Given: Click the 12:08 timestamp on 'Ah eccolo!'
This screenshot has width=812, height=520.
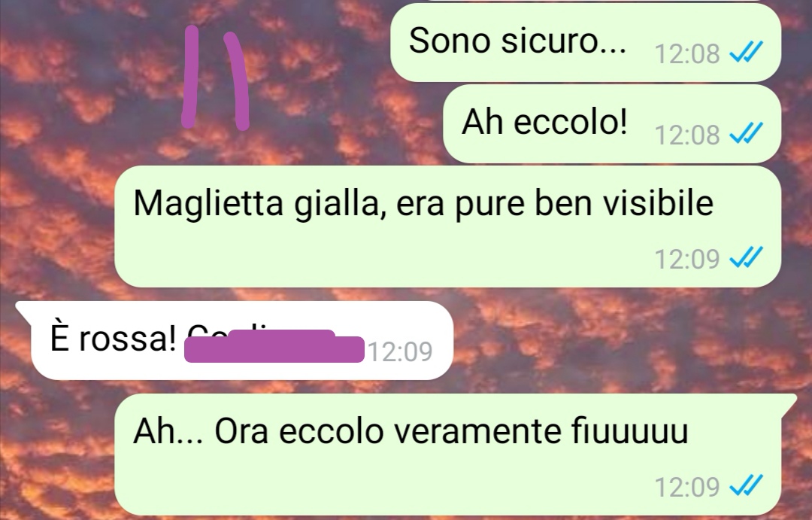Looking at the screenshot, I should click(686, 135).
